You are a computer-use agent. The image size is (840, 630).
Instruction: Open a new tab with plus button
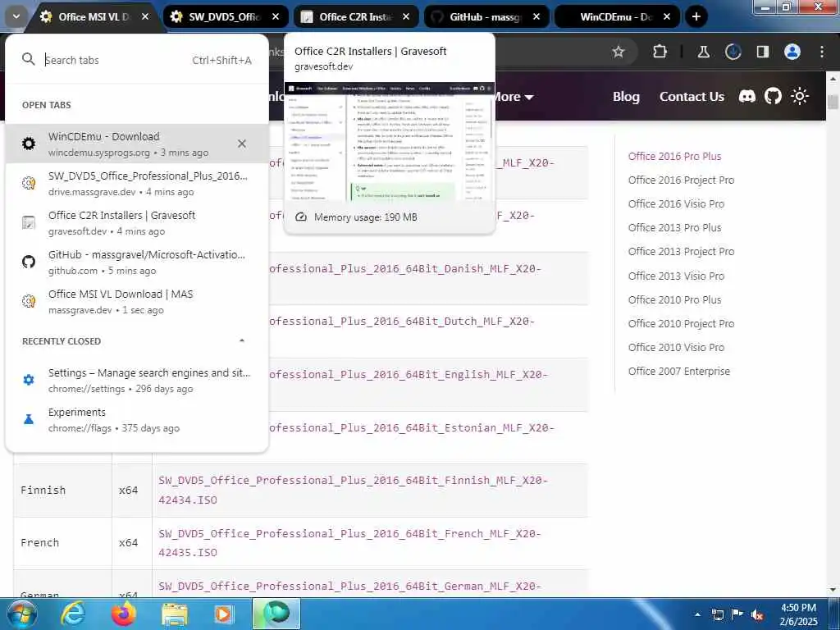(x=696, y=16)
